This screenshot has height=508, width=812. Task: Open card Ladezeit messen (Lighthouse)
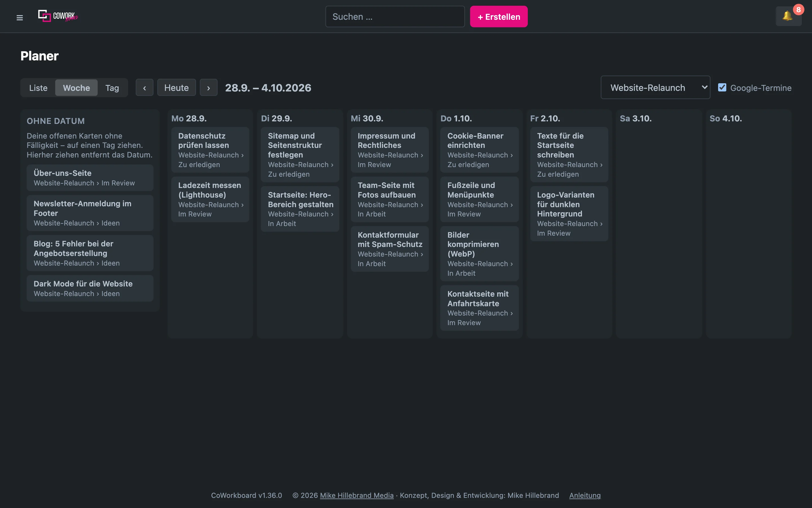tap(210, 199)
